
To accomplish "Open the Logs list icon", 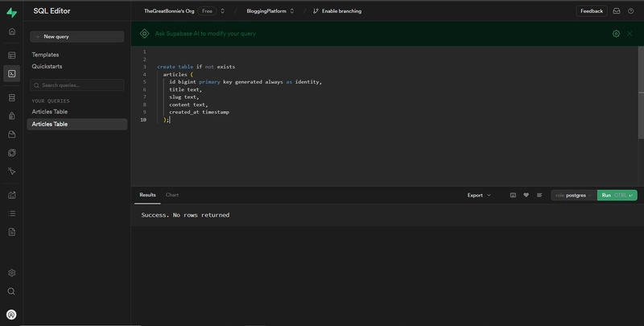I will coord(12,213).
